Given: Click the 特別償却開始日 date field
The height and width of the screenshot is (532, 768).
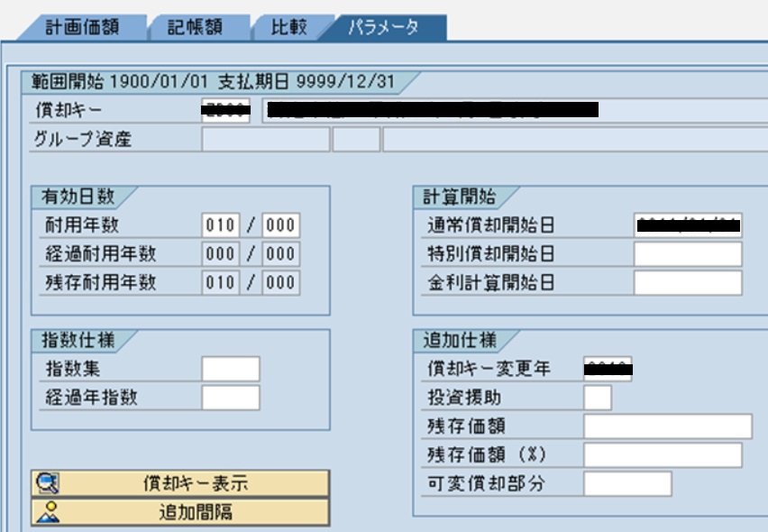Looking at the screenshot, I should coord(688,254).
